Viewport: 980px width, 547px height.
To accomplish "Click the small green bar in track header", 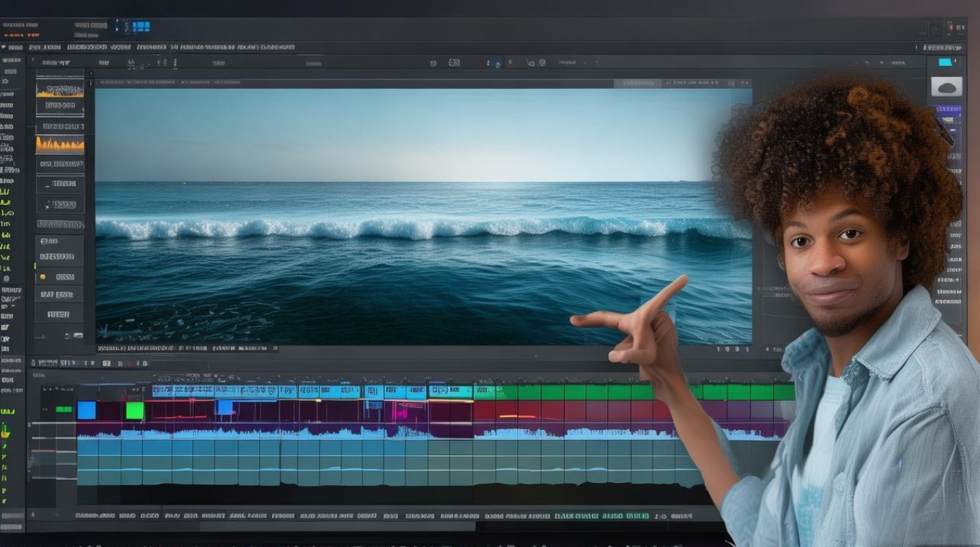I will (x=64, y=409).
